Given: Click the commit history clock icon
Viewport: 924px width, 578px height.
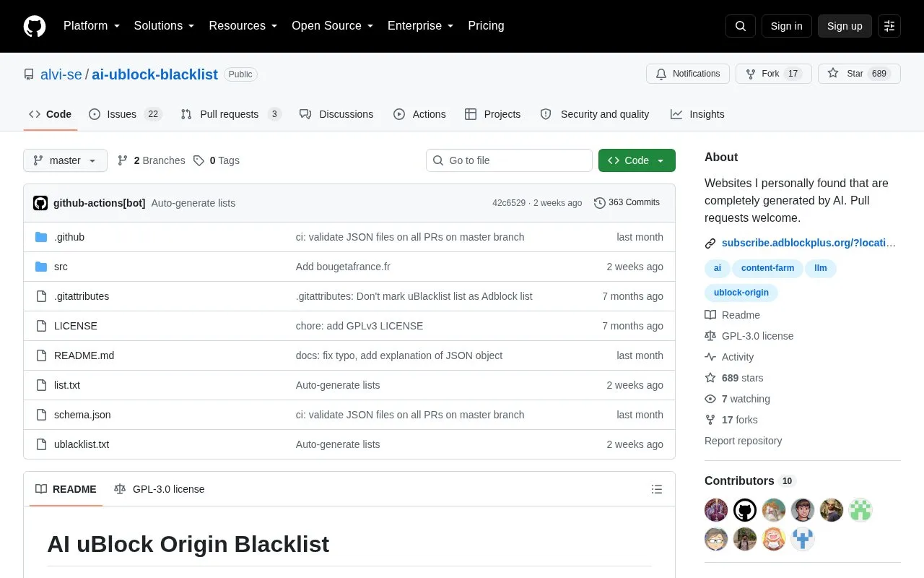Looking at the screenshot, I should (599, 203).
